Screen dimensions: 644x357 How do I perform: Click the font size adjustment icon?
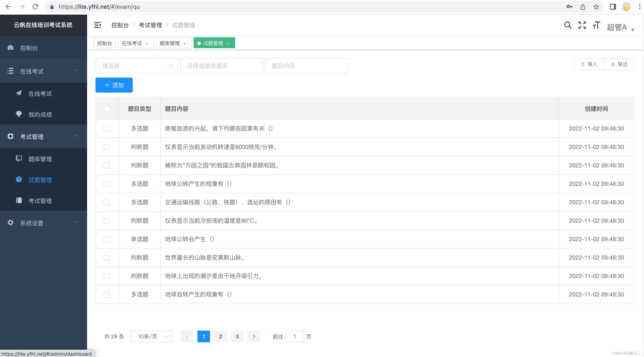click(596, 25)
